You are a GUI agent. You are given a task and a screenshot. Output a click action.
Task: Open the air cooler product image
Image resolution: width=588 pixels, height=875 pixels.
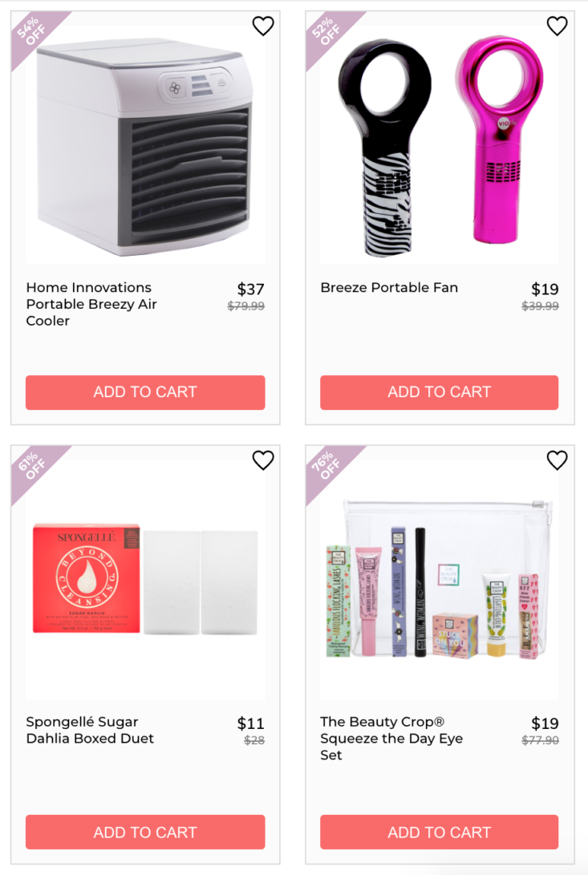point(145,144)
